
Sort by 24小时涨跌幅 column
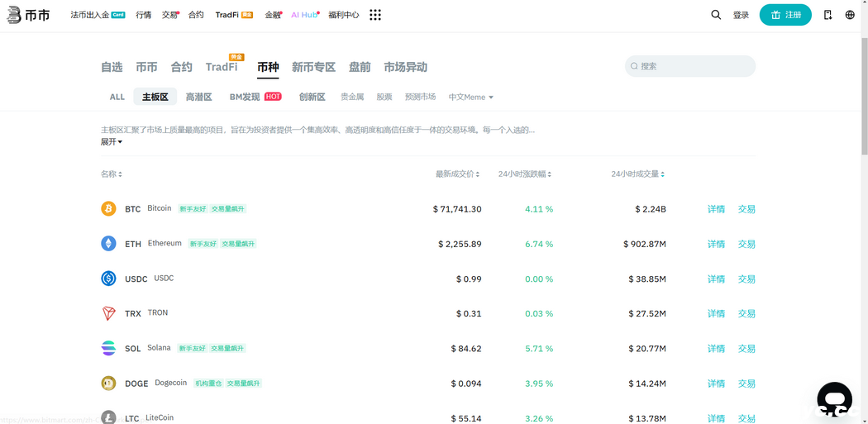[525, 174]
